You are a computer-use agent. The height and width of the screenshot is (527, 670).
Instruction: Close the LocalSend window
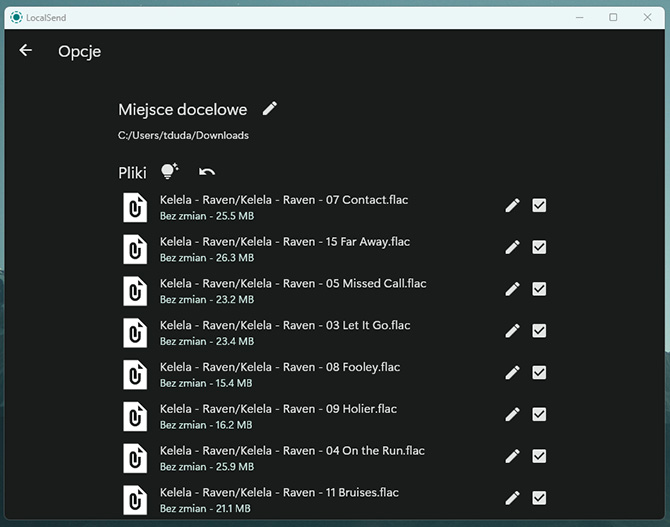click(647, 18)
